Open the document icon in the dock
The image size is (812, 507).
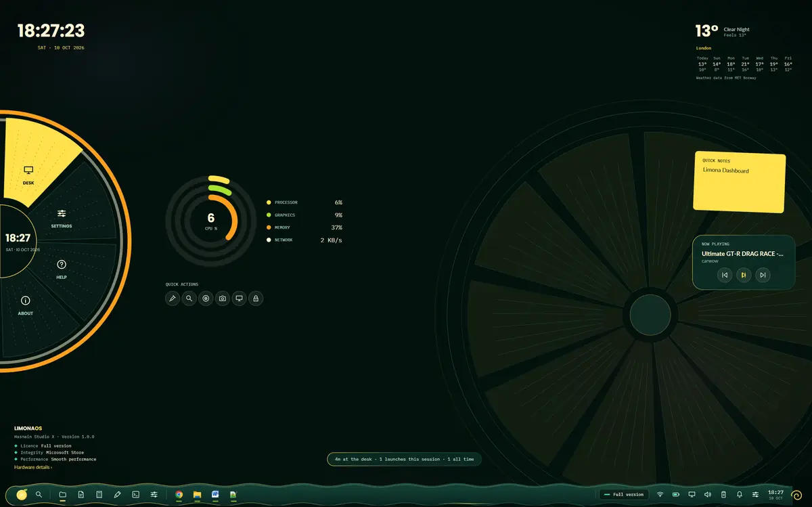tap(81, 495)
